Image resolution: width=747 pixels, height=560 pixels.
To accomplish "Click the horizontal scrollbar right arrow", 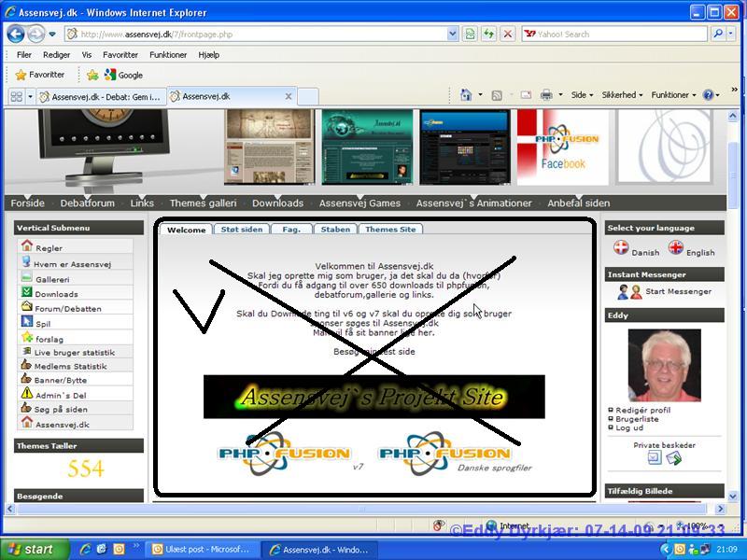I will click(x=720, y=509).
